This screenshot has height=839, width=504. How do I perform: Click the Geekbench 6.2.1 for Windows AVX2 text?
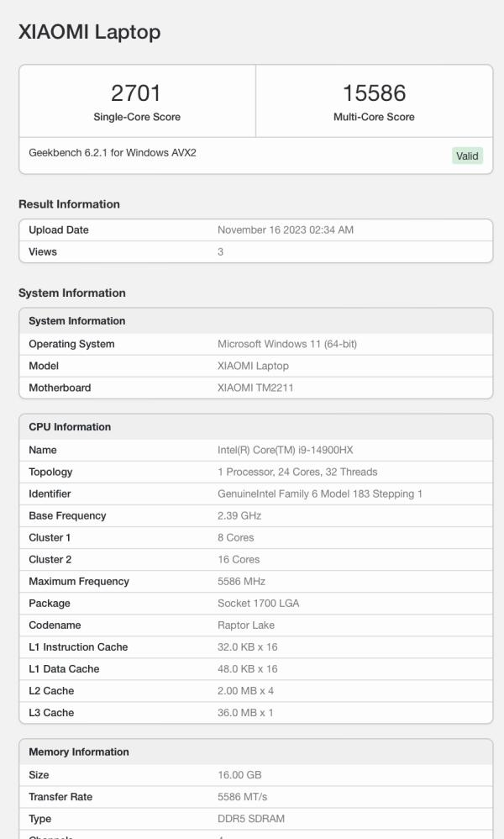(113, 153)
